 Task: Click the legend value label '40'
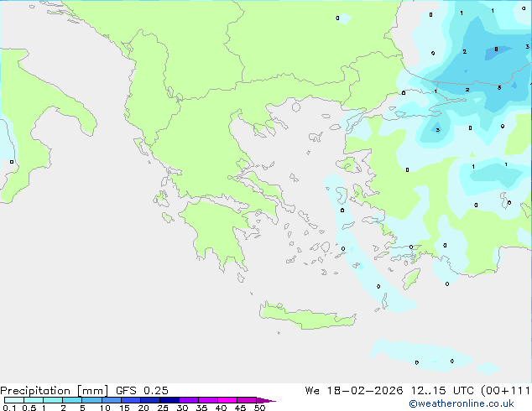221,408
